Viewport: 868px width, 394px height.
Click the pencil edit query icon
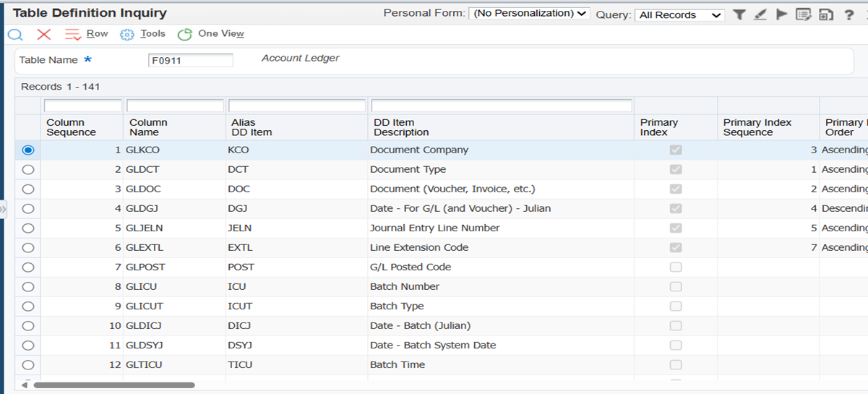pyautogui.click(x=760, y=14)
